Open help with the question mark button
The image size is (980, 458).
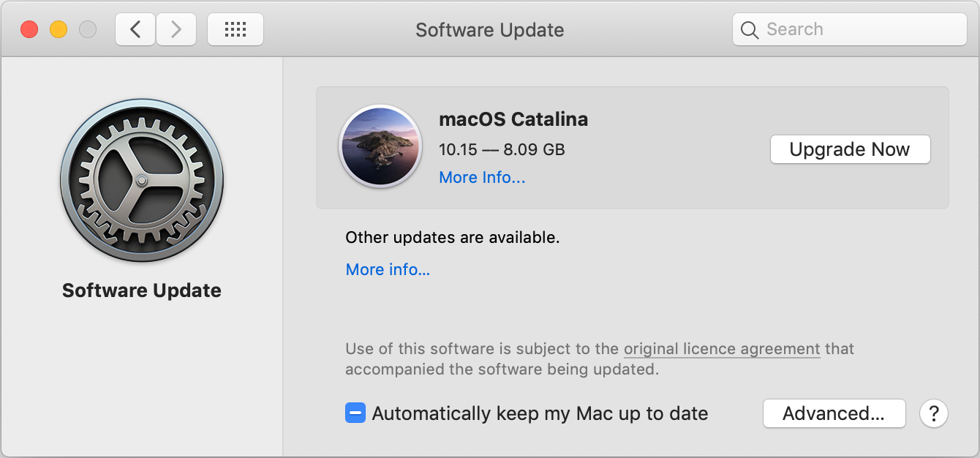[x=933, y=413]
